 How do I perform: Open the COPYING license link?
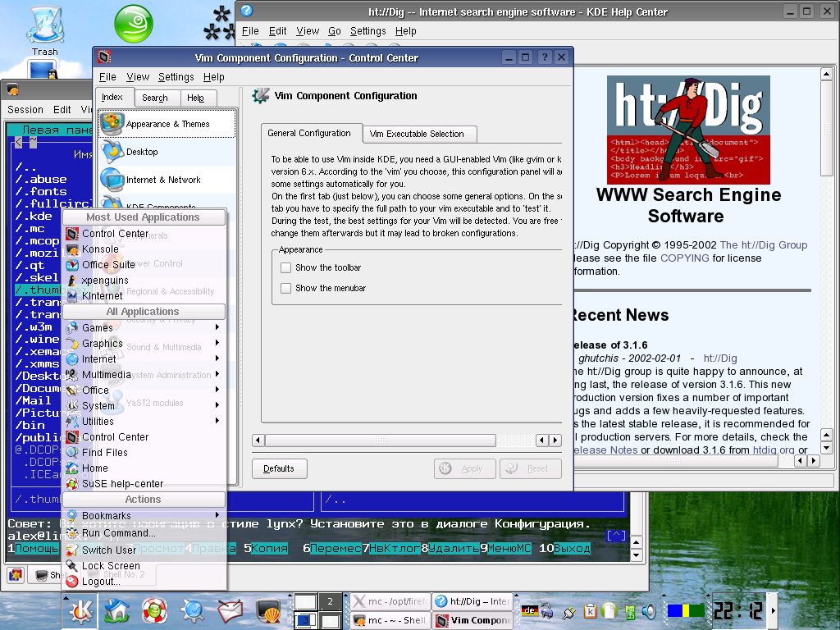[x=684, y=258]
